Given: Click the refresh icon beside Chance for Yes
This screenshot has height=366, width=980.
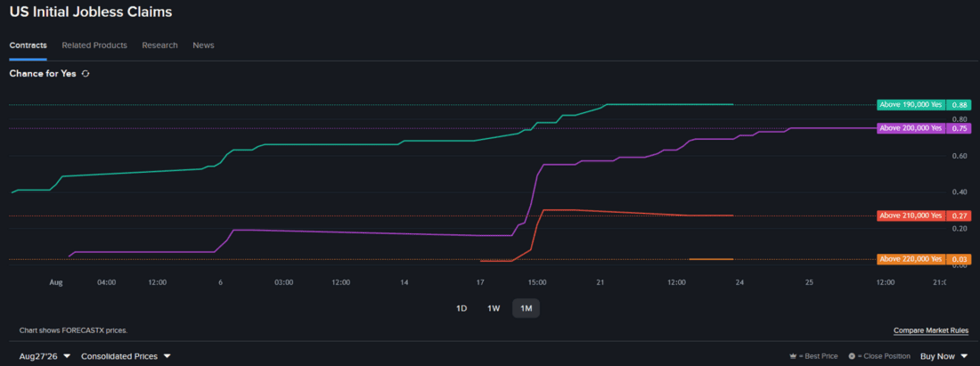Looking at the screenshot, I should [x=86, y=74].
